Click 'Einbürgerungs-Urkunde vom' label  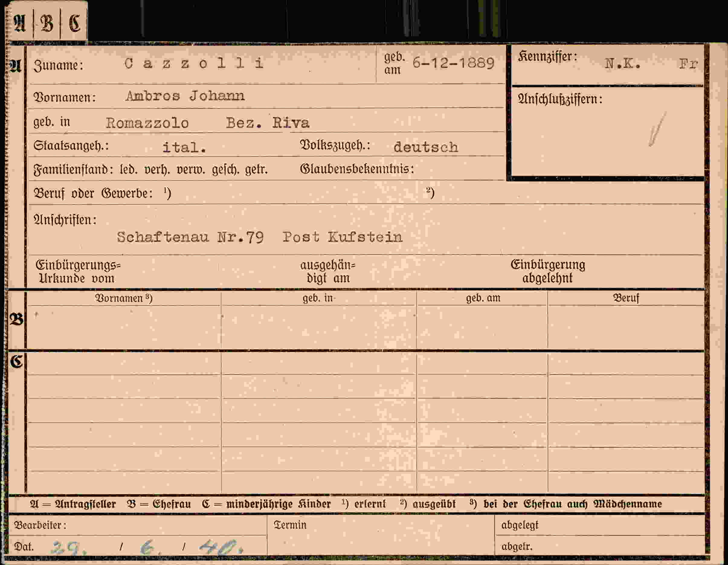pyautogui.click(x=78, y=271)
